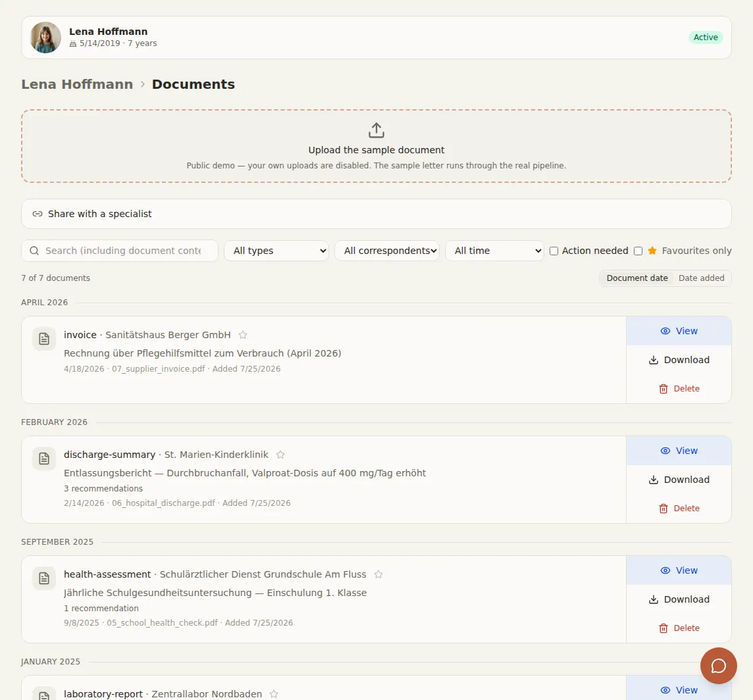753x700 pixels.
Task: Star the health-assessment school document
Action: [x=378, y=574]
